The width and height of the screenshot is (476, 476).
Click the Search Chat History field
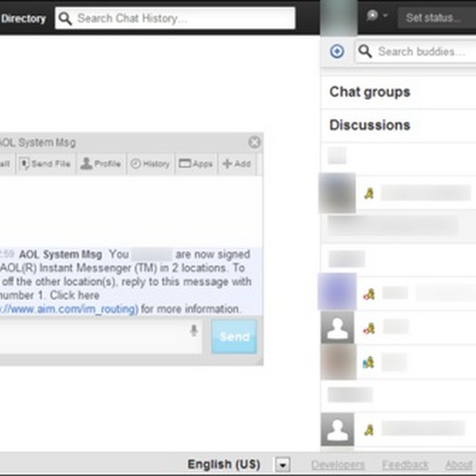(175, 18)
